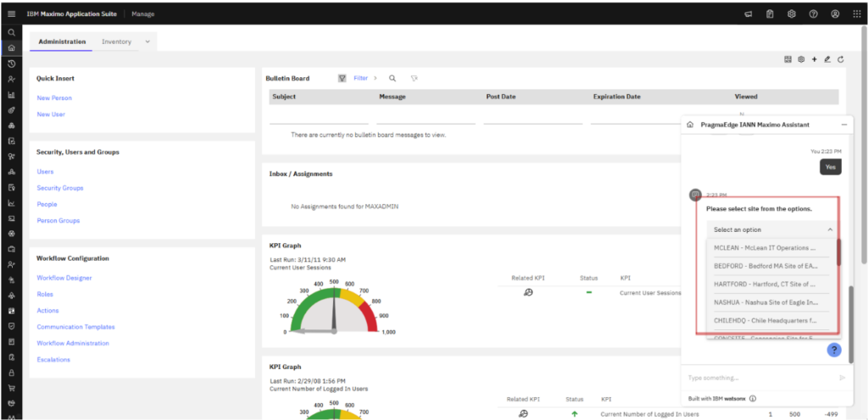Viewport: 868px width, 420px height.
Task: Click the sidebar padlock icon
Action: pos(12,373)
